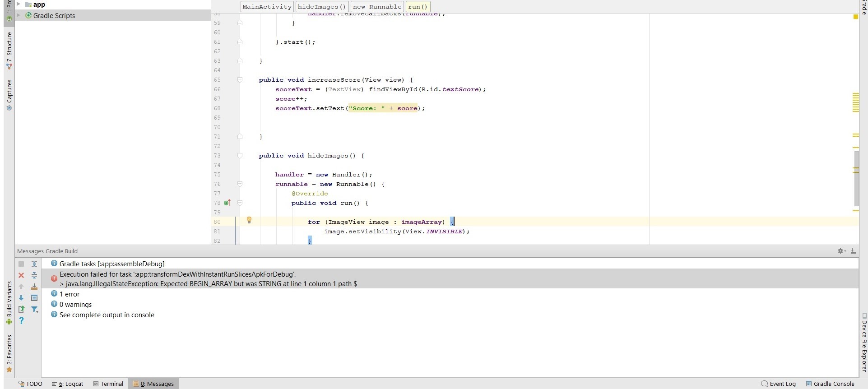The width and height of the screenshot is (868, 389).
Task: Switch to the 0: Messages tab
Action: (153, 384)
